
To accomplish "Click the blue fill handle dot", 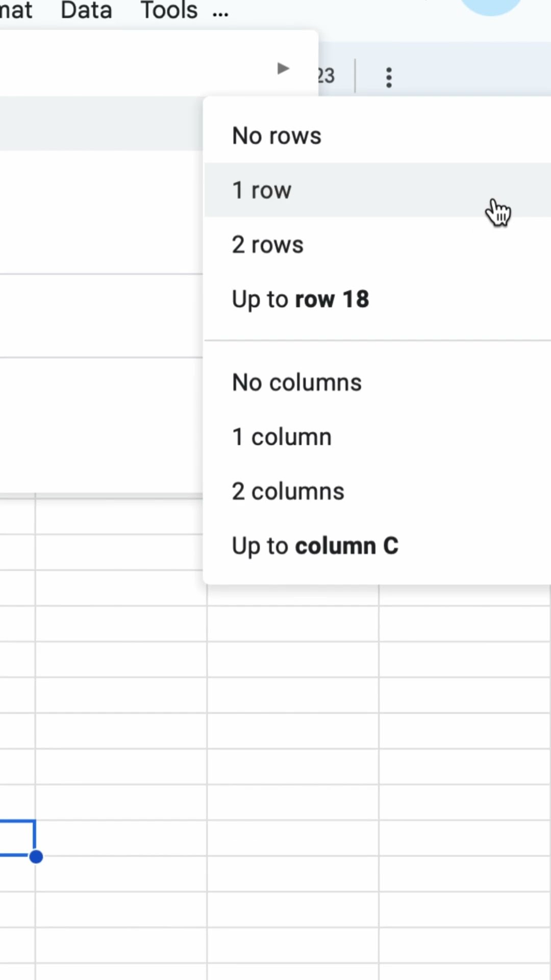I will [x=36, y=857].
